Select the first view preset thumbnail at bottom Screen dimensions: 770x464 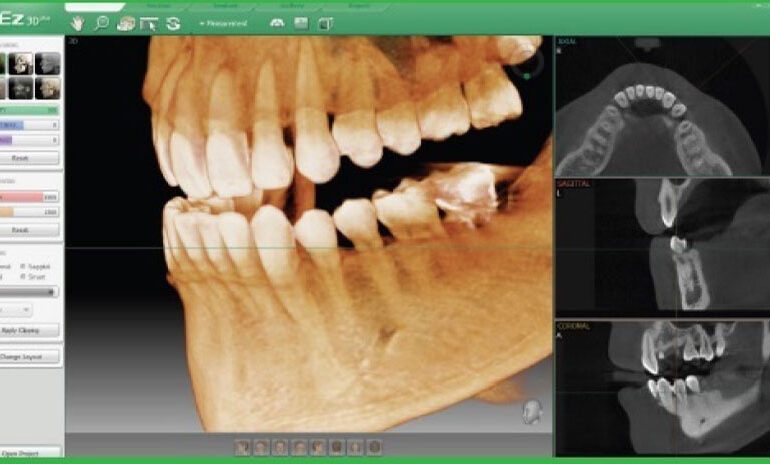242,447
